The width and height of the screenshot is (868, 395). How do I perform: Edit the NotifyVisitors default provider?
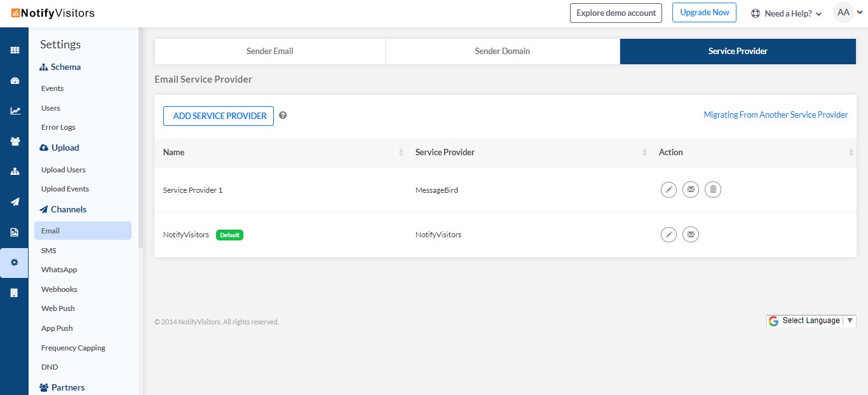point(668,235)
